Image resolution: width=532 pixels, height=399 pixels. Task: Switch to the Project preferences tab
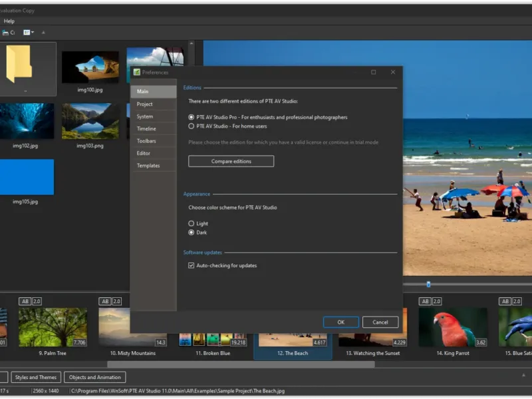tap(154, 104)
